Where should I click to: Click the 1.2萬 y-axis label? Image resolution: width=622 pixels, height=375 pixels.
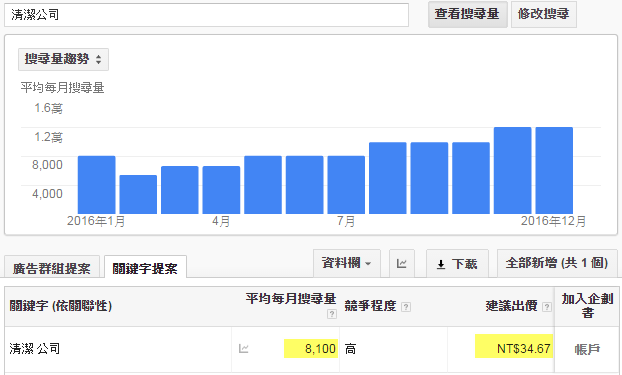[48, 137]
